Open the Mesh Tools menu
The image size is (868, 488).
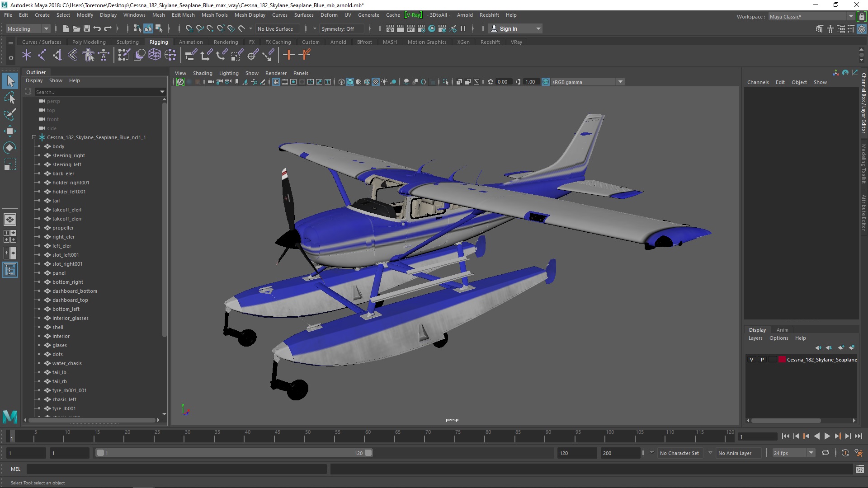pos(214,15)
